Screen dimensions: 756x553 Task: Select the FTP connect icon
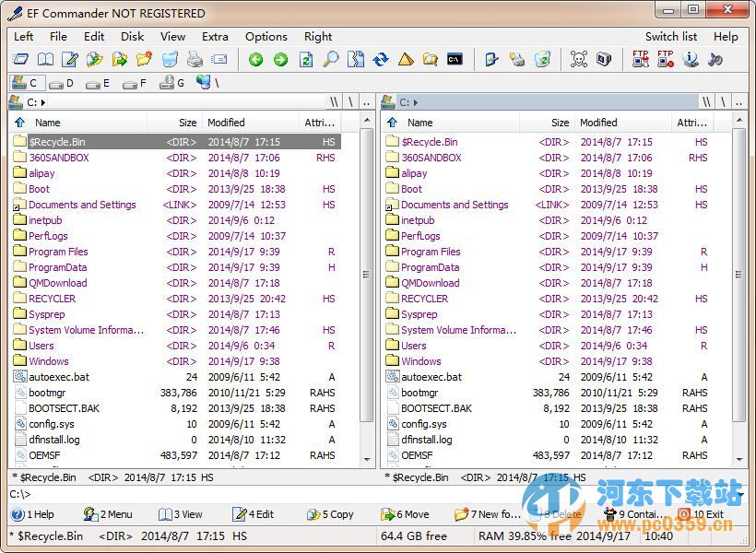click(642, 59)
